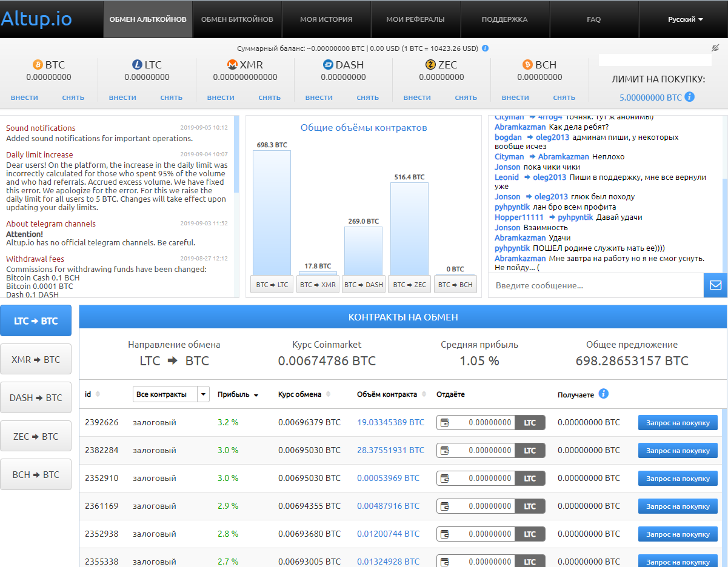728x567 pixels.
Task: Click the BTC coin icon
Action: 38,65
